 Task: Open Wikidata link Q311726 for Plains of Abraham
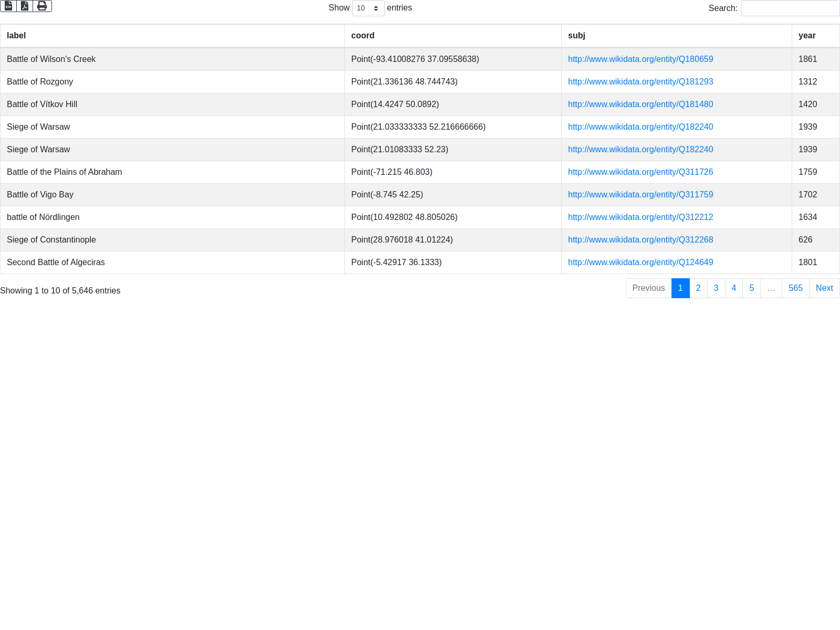click(640, 172)
